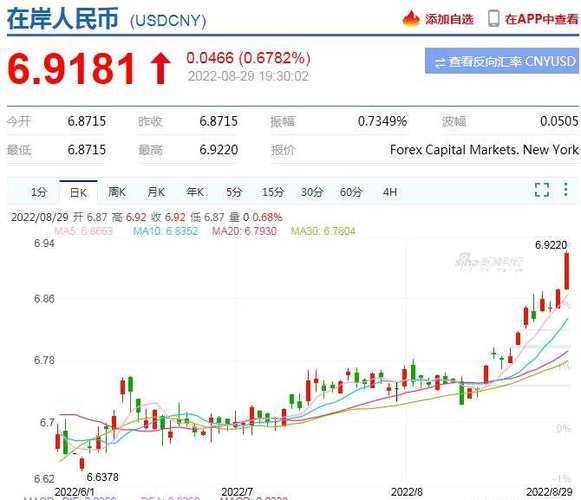Select the 4H chart tab
Image resolution: width=581 pixels, height=500 pixels.
tap(390, 192)
